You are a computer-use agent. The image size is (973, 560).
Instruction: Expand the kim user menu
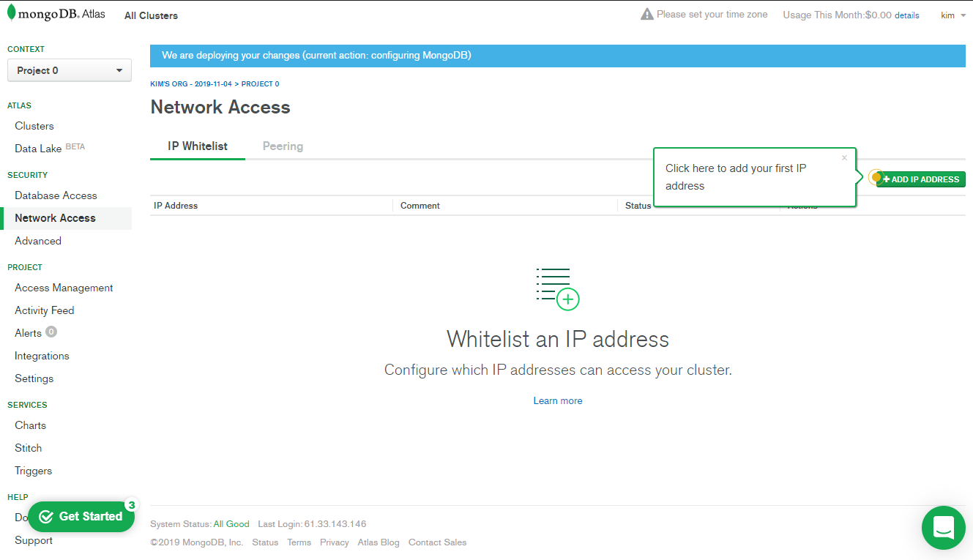point(953,15)
